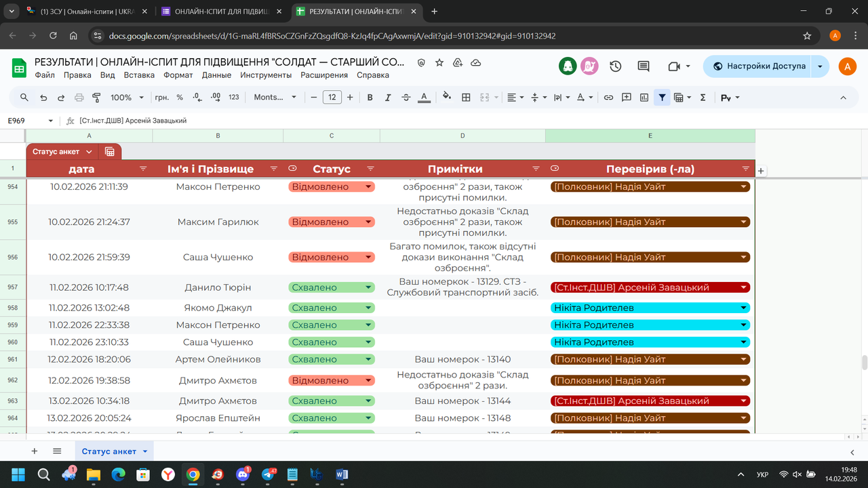The width and height of the screenshot is (868, 488).
Task: Open the Формат menu
Action: coord(178,75)
